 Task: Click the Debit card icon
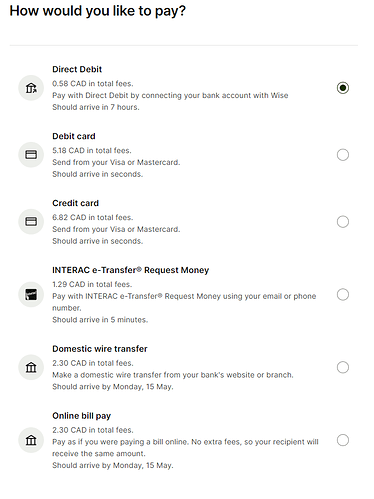point(31,155)
